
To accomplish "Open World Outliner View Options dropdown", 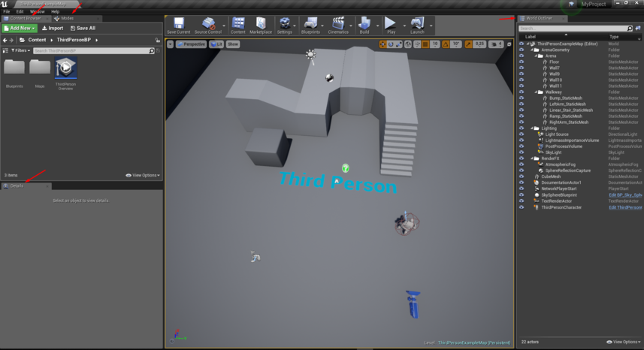I will pos(624,342).
